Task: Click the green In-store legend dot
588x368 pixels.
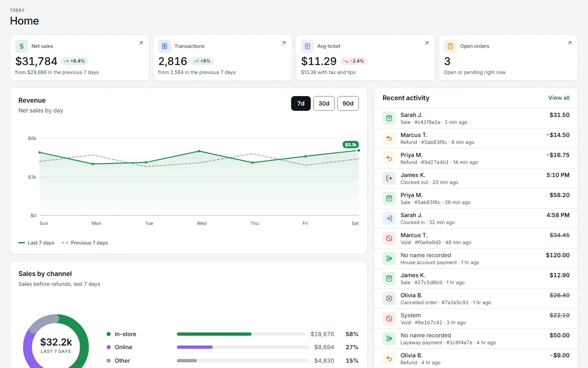Action: 109,334
